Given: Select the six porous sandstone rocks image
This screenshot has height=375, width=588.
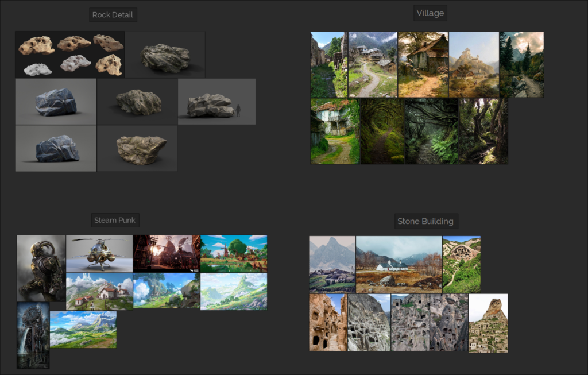Looking at the screenshot, I should coord(70,55).
